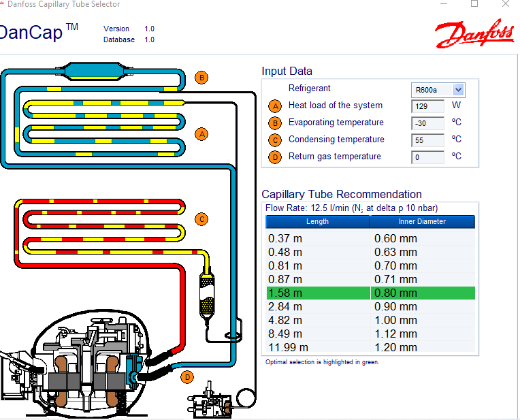This screenshot has height=420, width=520.
Task: Click the Condensing temperature input box
Action: coord(427,140)
